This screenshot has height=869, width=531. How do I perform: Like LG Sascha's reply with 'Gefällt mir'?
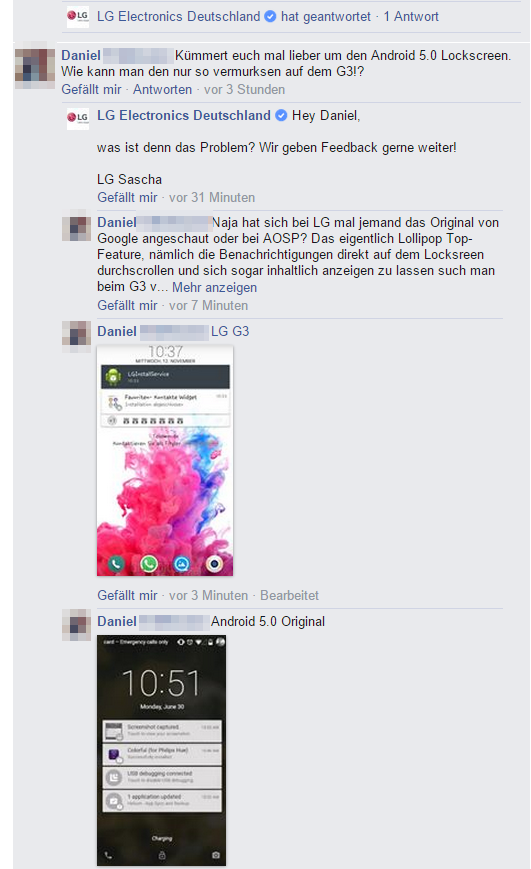tap(127, 198)
